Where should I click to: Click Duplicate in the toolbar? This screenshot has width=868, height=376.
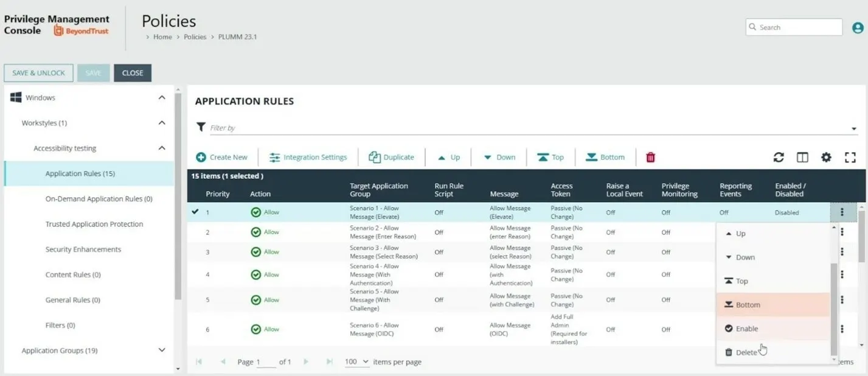(391, 157)
